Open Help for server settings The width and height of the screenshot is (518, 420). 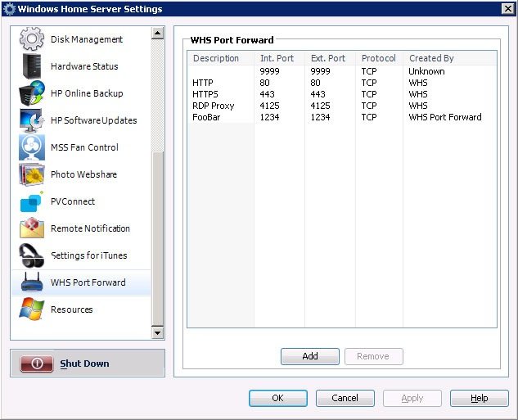coord(479,398)
